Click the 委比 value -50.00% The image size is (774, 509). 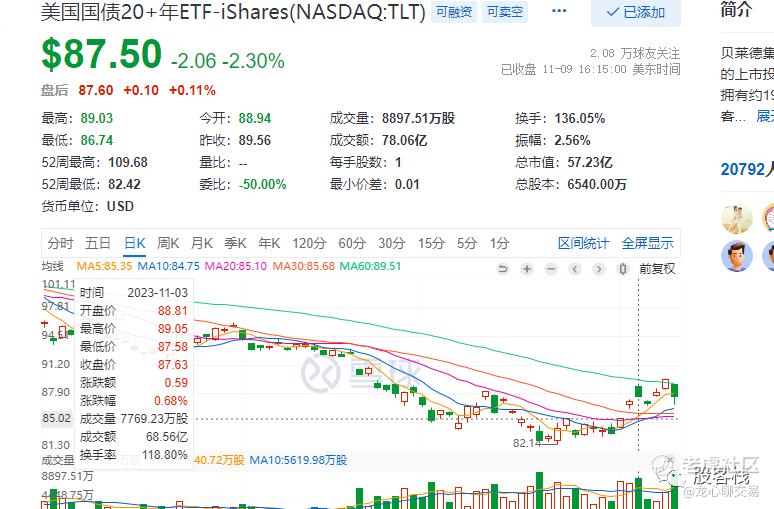coord(263,184)
